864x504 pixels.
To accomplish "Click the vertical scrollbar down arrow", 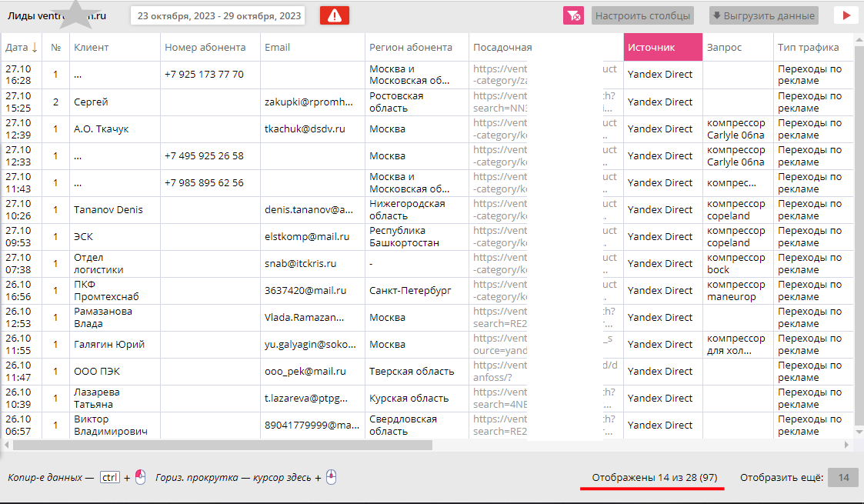I will pyautogui.click(x=859, y=432).
